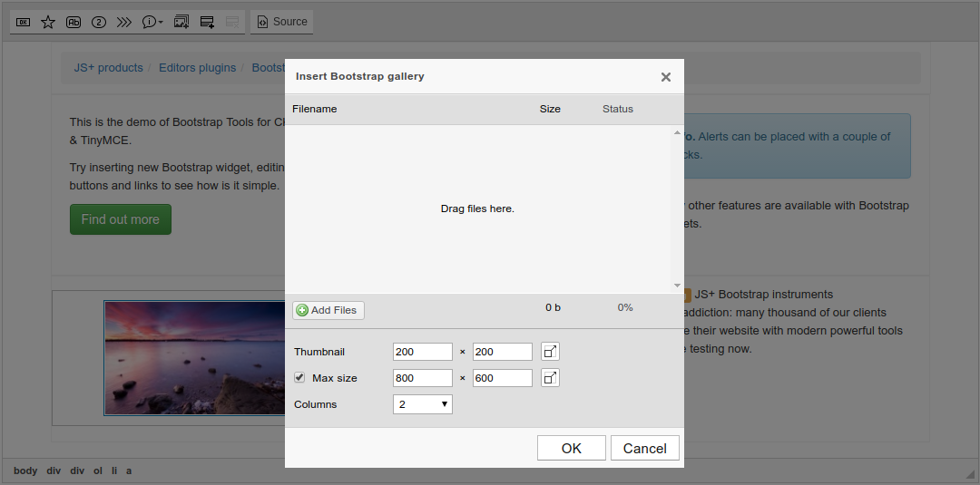Click the file list scrollbar down arrow
This screenshot has width=980, height=485.
point(677,286)
